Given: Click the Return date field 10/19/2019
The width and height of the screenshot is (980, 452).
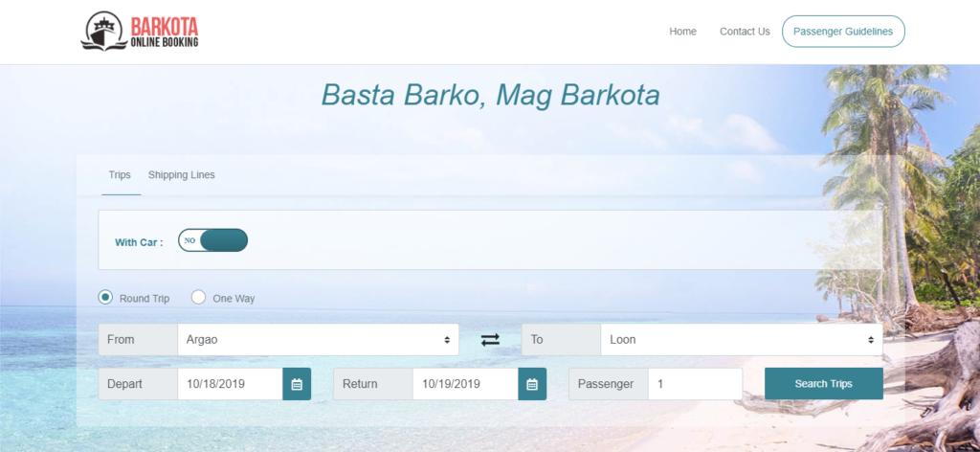Looking at the screenshot, I should 465,384.
